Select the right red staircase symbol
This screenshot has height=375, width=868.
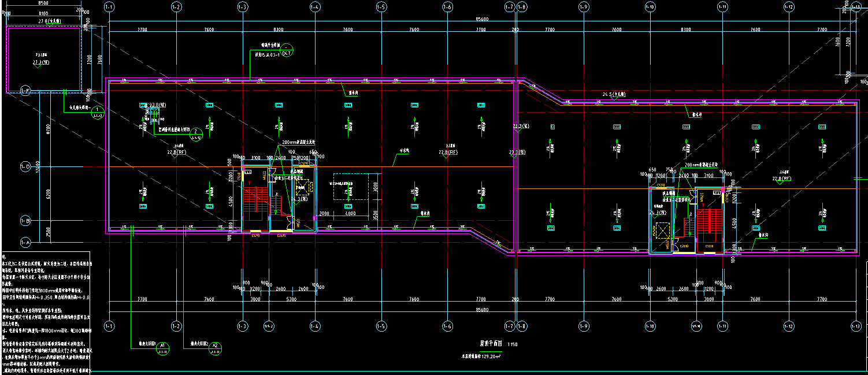pos(709,222)
